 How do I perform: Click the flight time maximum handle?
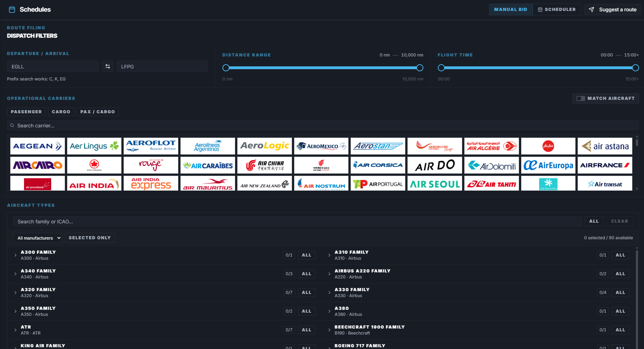point(636,68)
